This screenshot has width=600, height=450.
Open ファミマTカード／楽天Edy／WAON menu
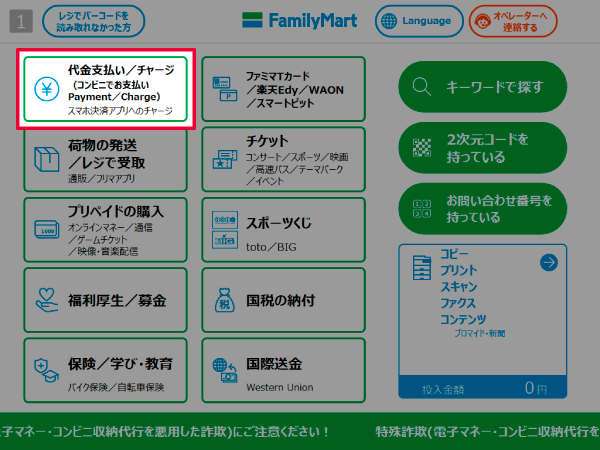coord(284,89)
